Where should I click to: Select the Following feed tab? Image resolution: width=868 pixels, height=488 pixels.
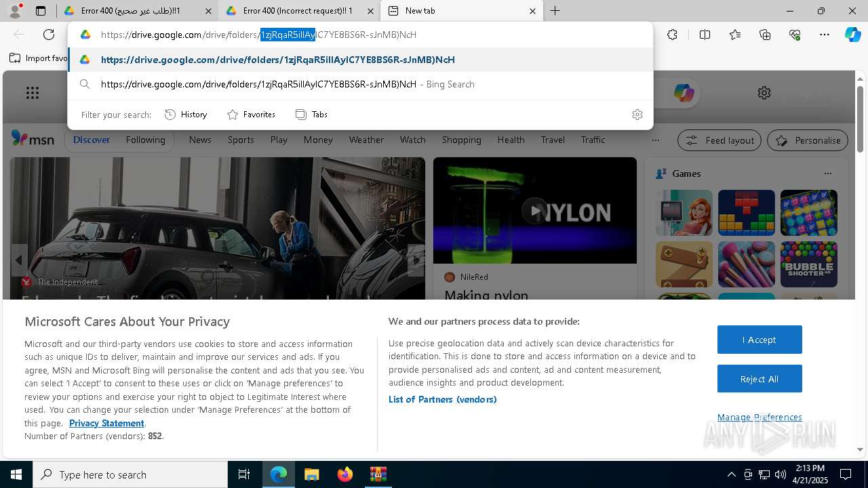pyautogui.click(x=145, y=140)
